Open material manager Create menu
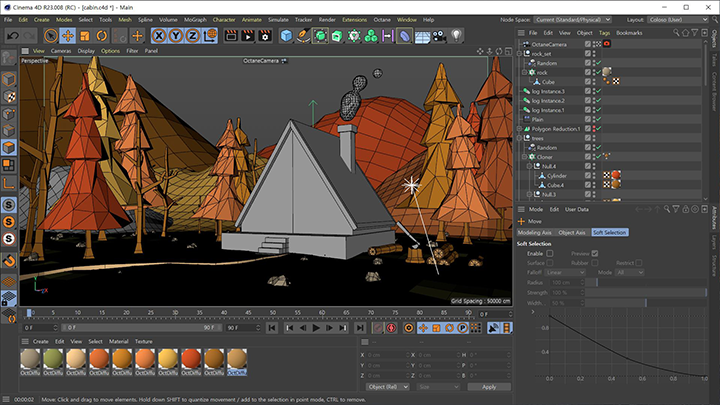 pos(40,342)
